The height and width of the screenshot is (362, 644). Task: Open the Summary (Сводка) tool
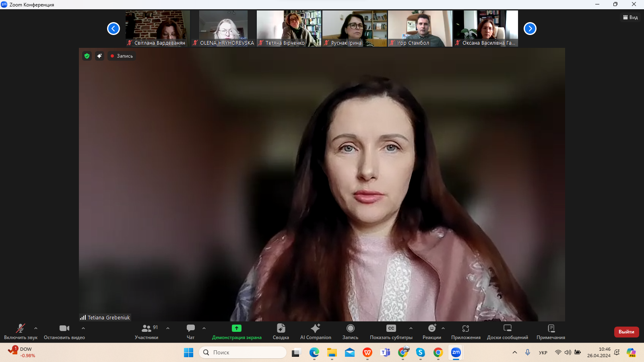tap(281, 331)
